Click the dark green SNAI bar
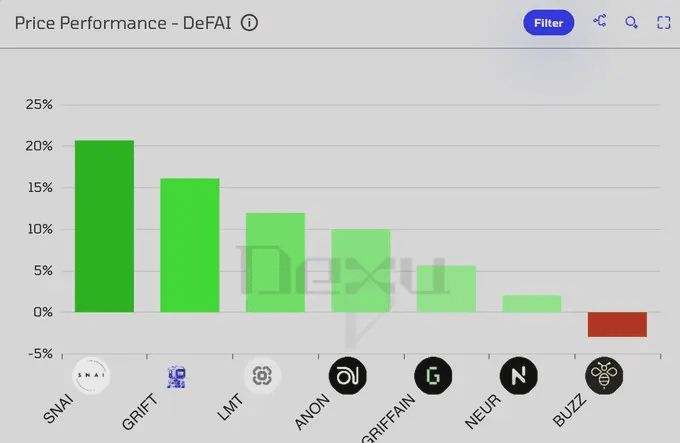The width and height of the screenshot is (680, 443). coord(105,226)
